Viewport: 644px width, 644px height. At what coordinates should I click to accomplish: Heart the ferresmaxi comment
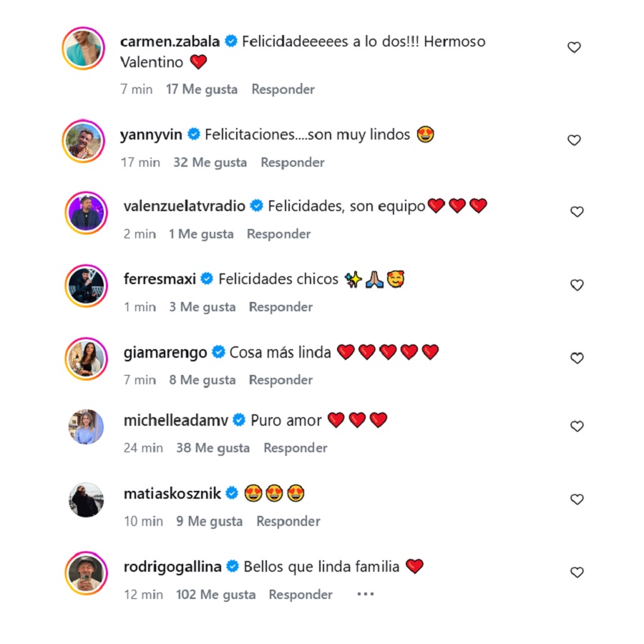(577, 285)
